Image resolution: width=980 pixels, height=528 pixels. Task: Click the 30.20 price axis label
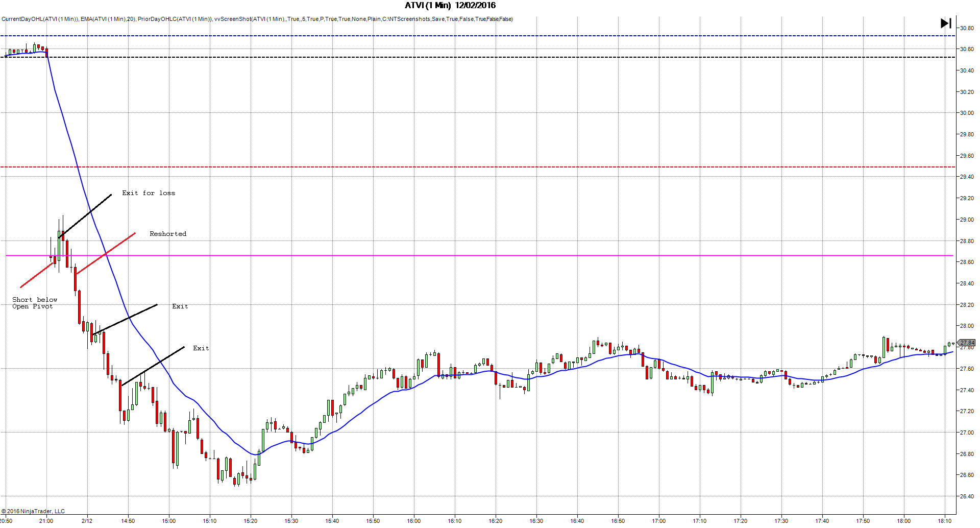[967, 92]
